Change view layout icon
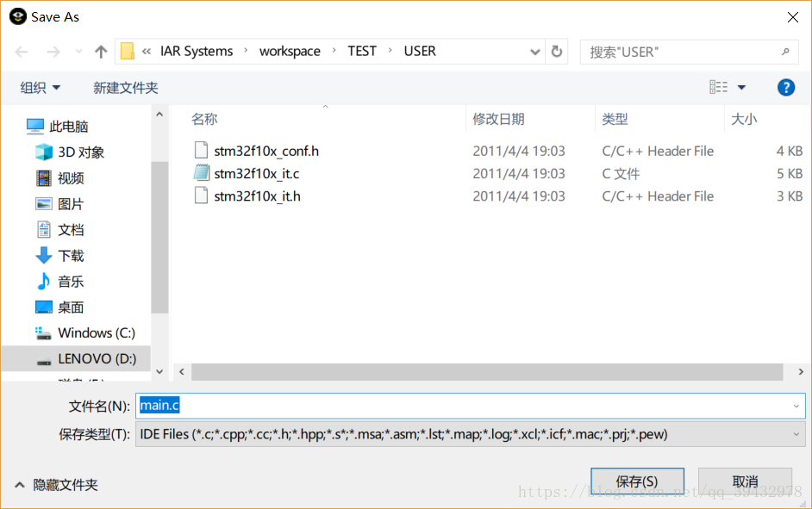This screenshot has height=509, width=812. click(x=718, y=87)
